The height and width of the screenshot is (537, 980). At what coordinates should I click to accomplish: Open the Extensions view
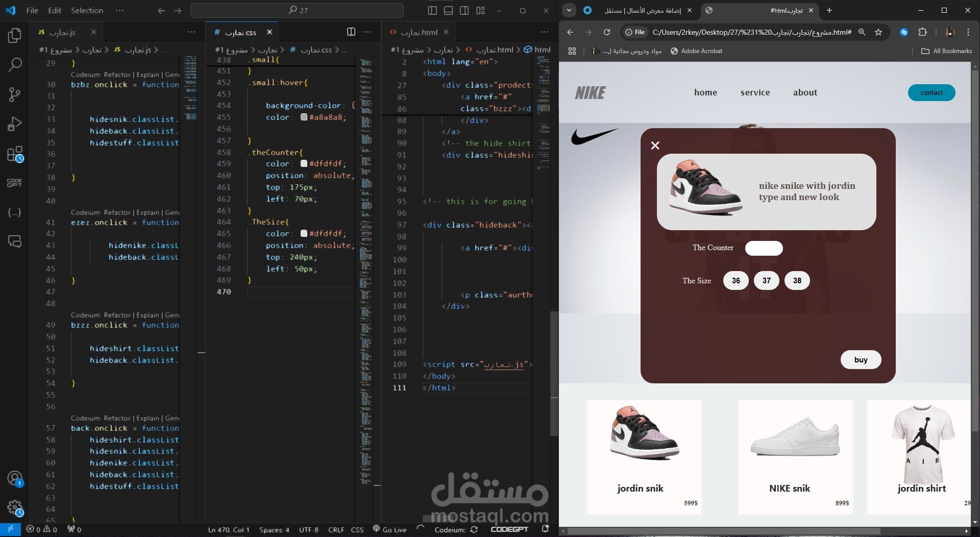(x=15, y=154)
